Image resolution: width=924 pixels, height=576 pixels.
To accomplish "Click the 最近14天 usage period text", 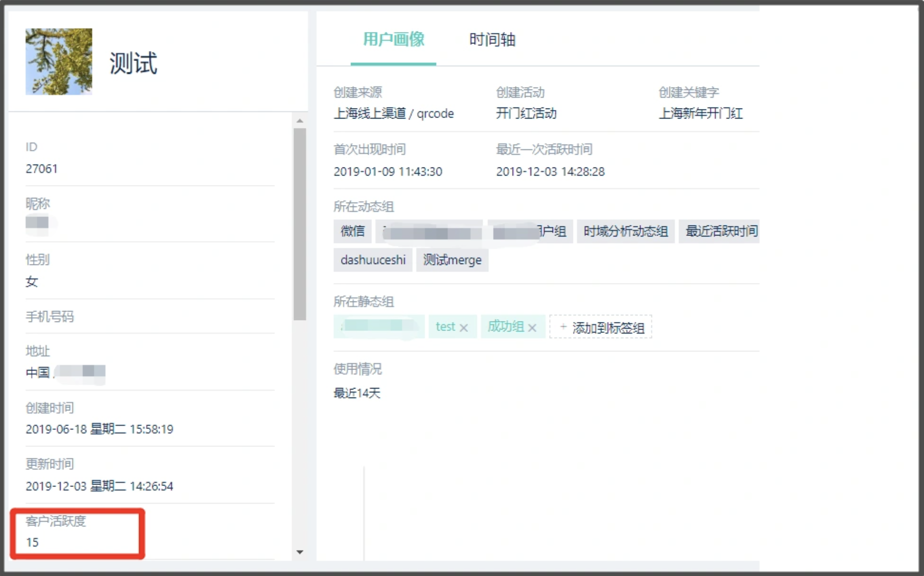I will coord(357,393).
